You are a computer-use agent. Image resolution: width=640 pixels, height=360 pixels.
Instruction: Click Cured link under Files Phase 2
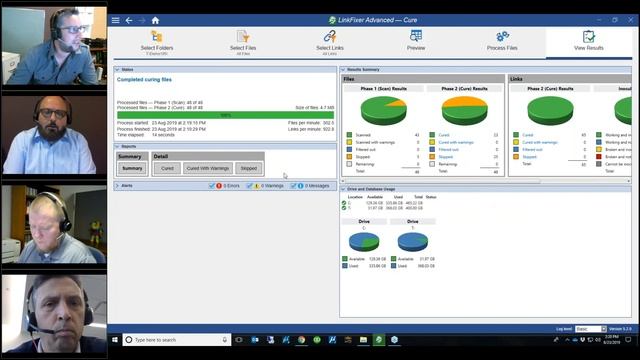(x=444, y=135)
